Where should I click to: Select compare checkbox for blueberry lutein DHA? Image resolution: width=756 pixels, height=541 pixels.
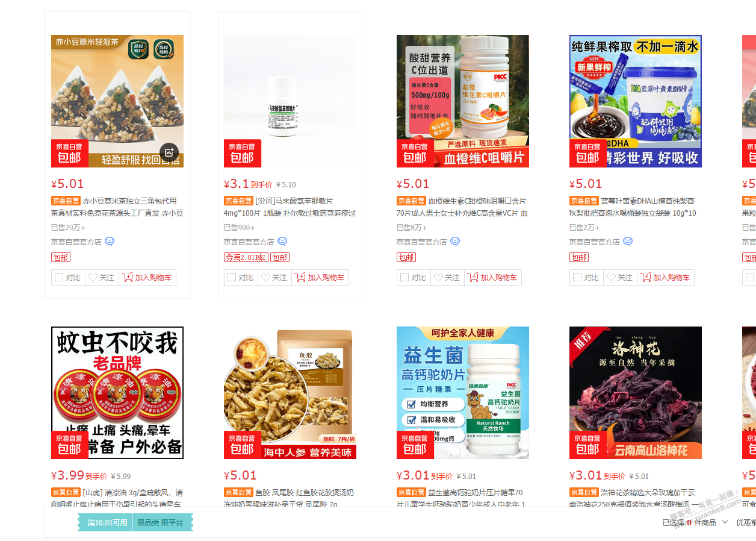[x=577, y=278]
